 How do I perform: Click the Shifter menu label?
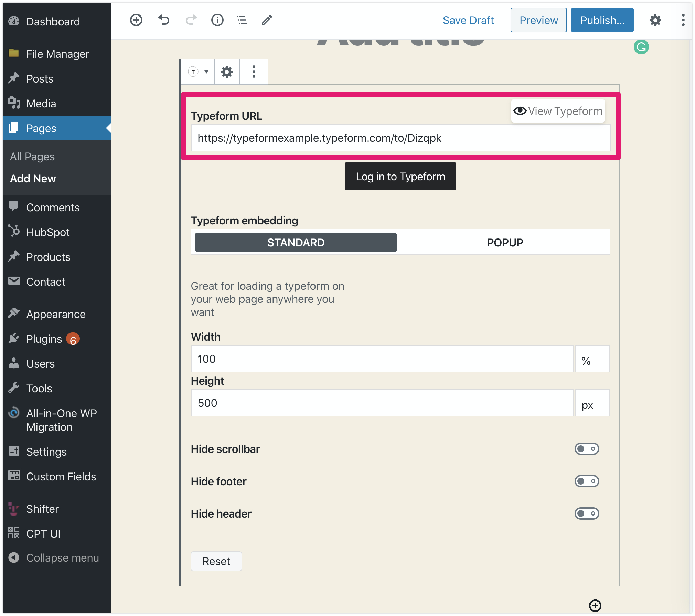42,509
